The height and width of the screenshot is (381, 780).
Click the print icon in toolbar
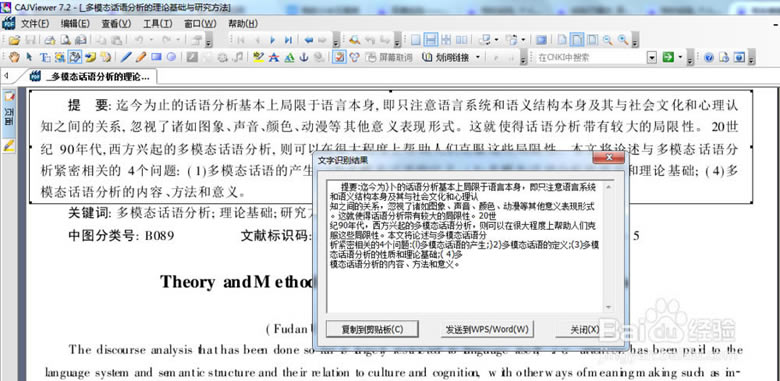coord(50,40)
